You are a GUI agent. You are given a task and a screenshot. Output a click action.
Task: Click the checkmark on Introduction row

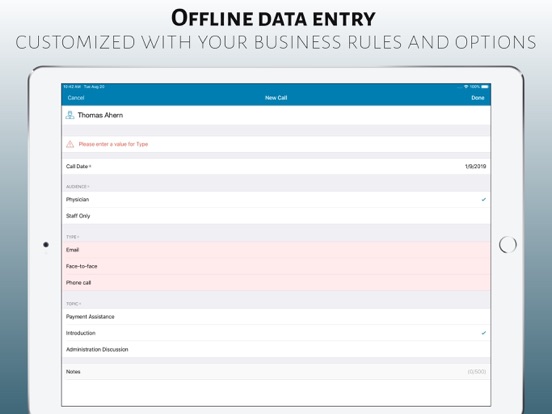[x=484, y=333]
